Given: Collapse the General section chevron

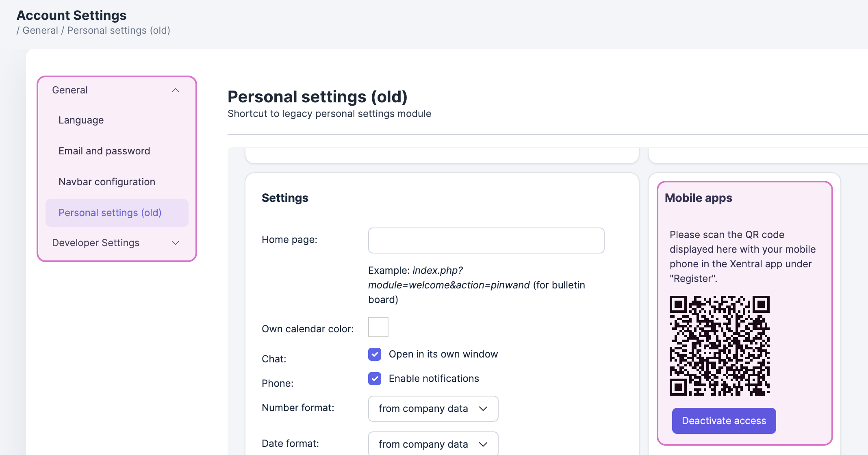Looking at the screenshot, I should click(x=176, y=90).
